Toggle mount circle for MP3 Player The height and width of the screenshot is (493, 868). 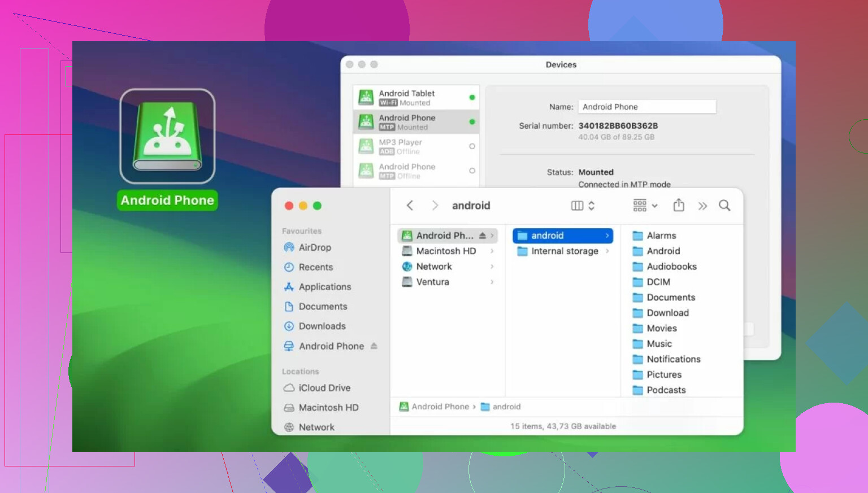472,146
